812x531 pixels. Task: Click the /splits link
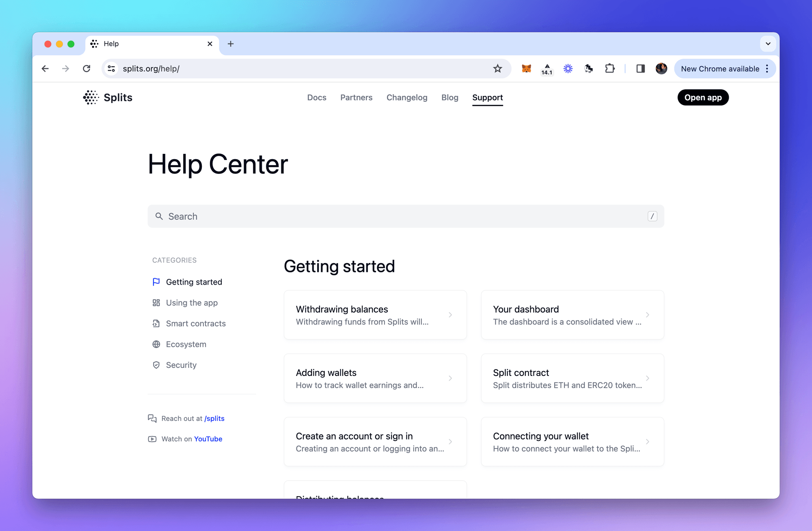point(214,419)
